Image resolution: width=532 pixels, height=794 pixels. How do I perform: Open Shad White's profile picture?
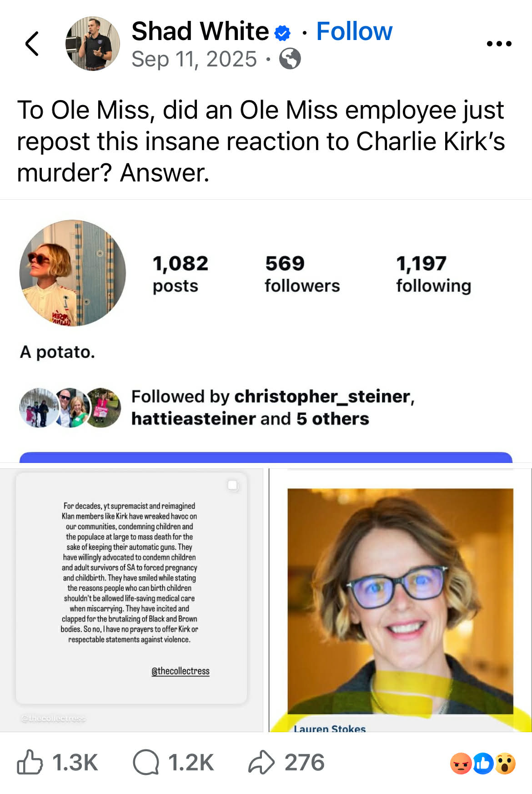(93, 44)
